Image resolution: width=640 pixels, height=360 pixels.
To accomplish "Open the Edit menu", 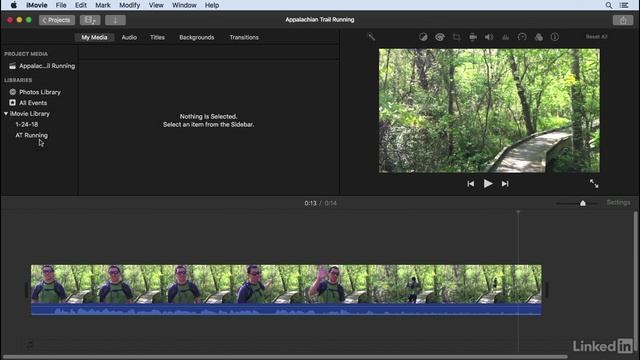I will (x=81, y=5).
